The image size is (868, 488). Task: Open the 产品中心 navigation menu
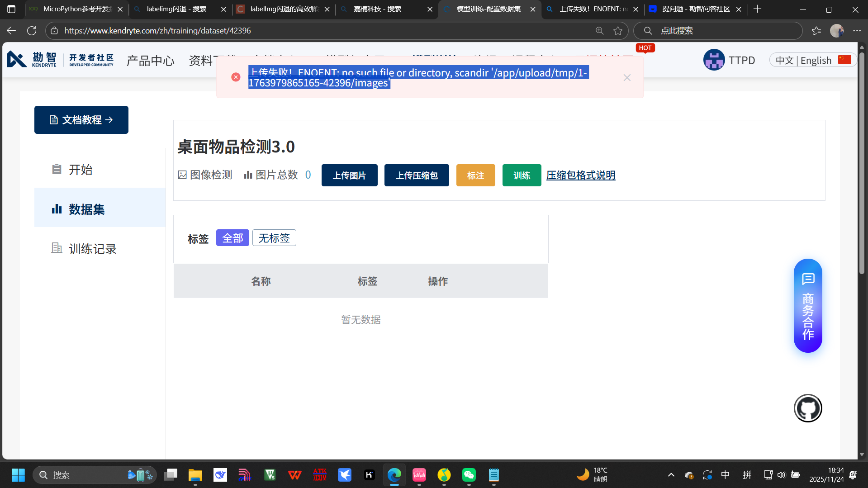point(150,61)
